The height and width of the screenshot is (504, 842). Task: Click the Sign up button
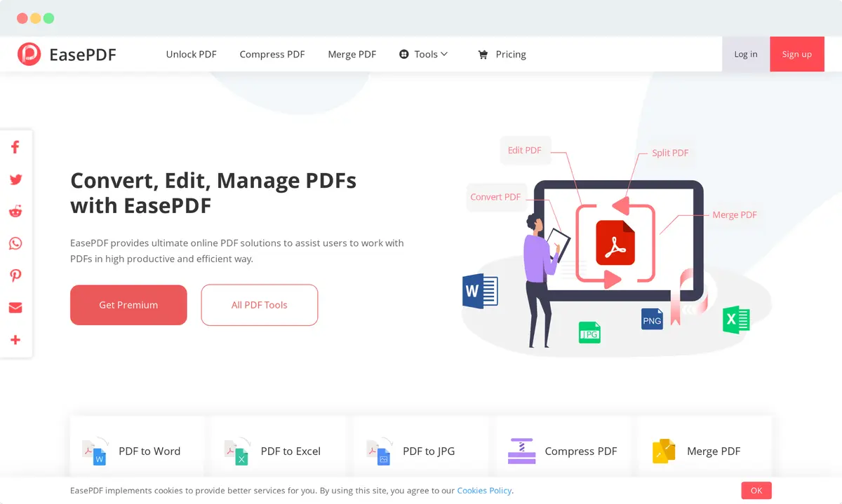pos(797,54)
